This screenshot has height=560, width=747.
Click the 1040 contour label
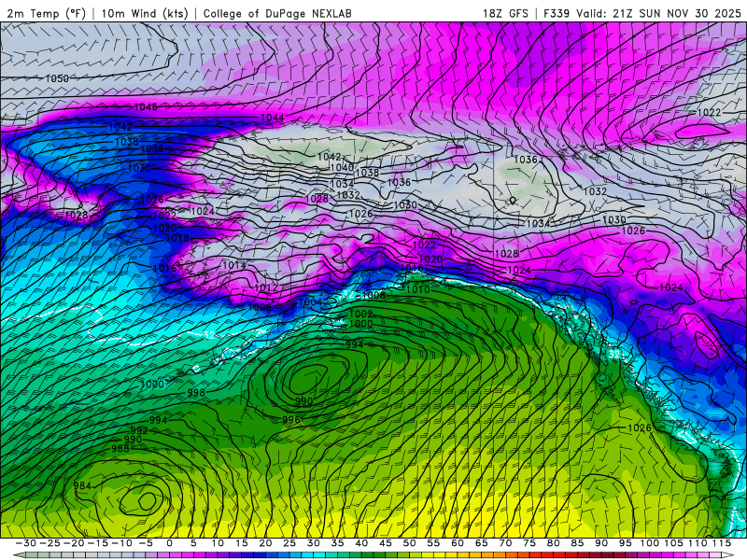[342, 167]
